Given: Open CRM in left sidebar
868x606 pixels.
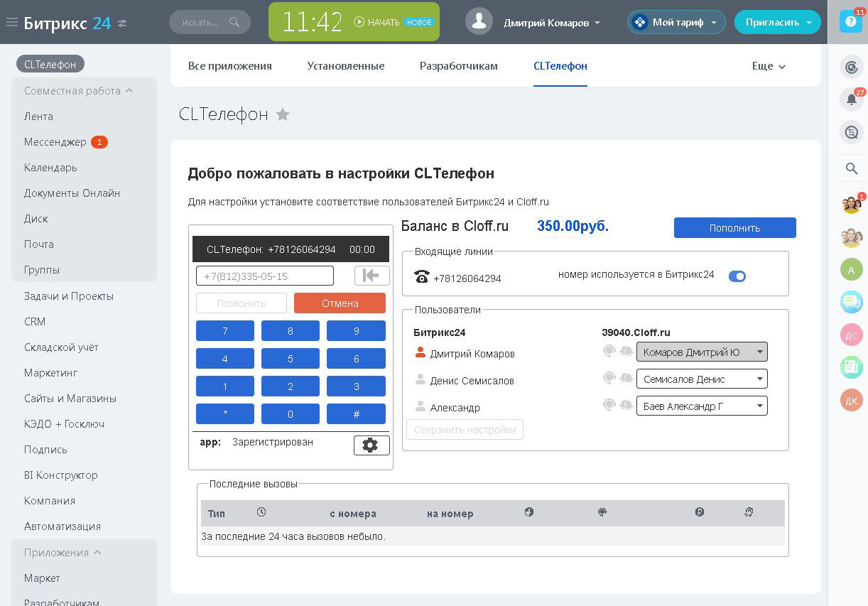Looking at the screenshot, I should click(x=35, y=322).
